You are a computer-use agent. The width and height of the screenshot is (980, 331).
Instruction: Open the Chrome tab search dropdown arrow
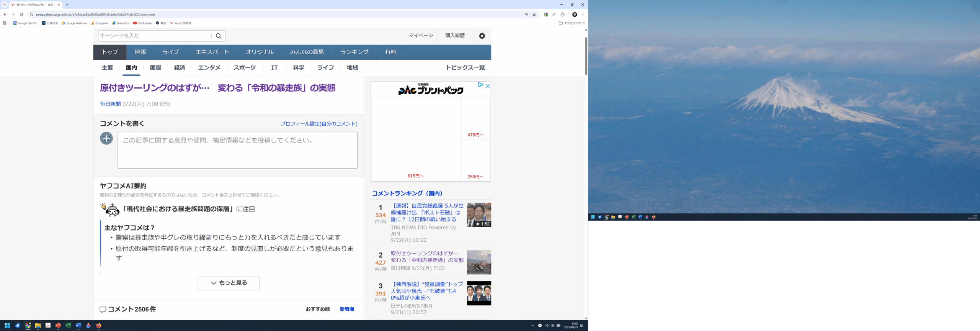5,5
